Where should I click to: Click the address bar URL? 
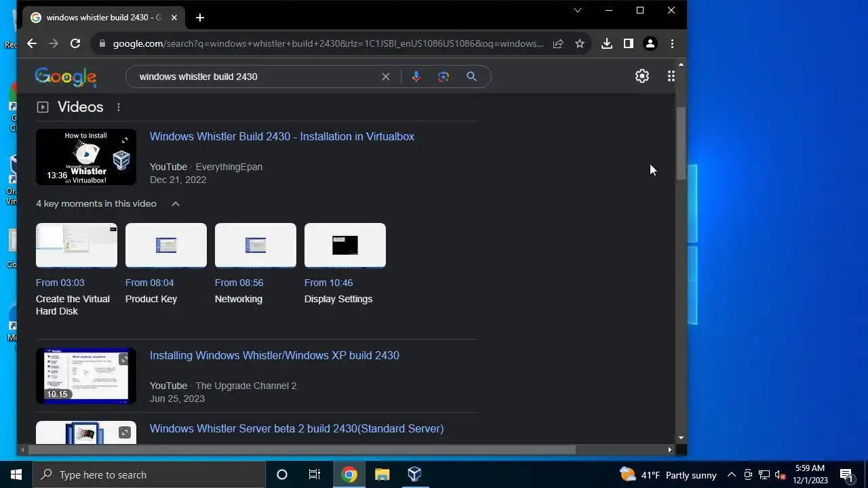[x=328, y=43]
